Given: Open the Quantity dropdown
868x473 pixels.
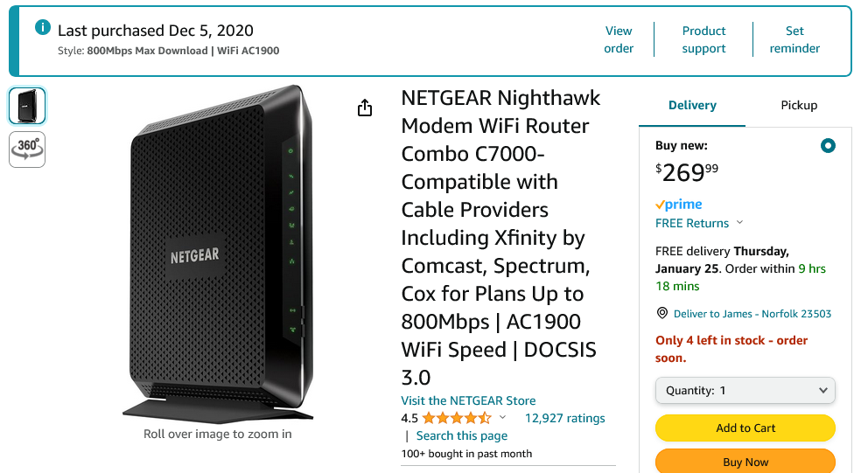Looking at the screenshot, I should tap(745, 390).
